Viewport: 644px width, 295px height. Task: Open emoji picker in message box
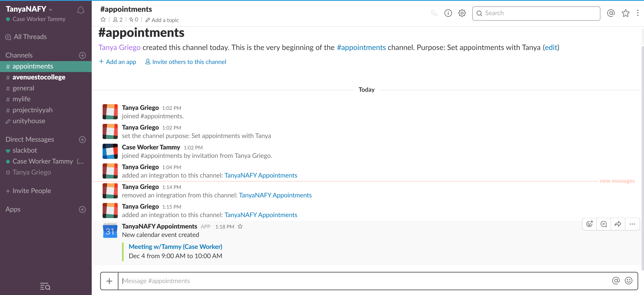coord(629,281)
